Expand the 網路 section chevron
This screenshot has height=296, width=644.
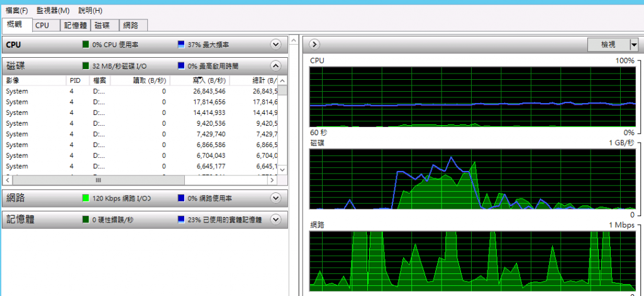[x=275, y=198]
